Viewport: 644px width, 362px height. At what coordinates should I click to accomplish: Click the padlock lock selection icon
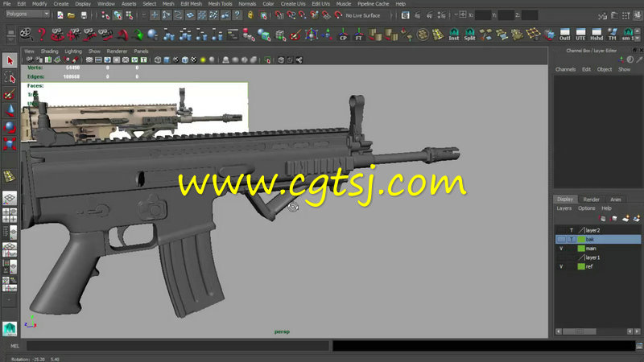(250, 15)
